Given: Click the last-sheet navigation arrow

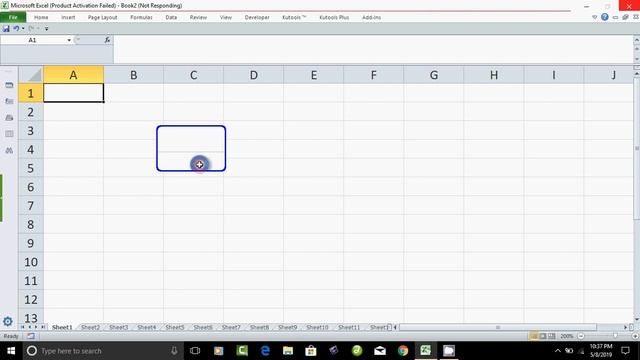Looking at the screenshot, I should pos(42,327).
